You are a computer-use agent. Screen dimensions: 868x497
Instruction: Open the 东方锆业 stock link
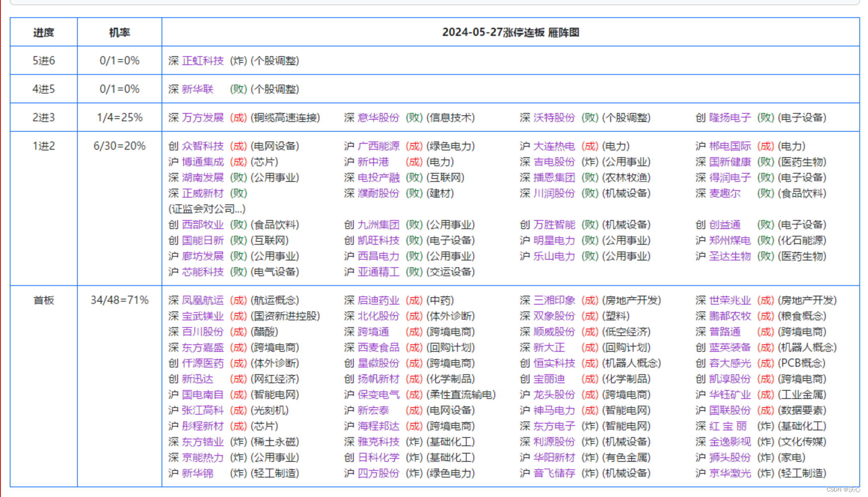(202, 442)
